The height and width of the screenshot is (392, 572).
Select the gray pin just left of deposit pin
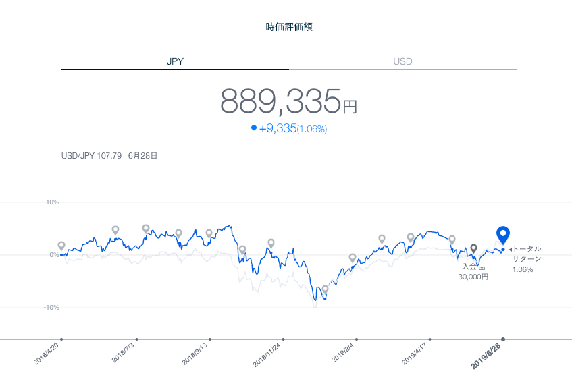click(452, 240)
